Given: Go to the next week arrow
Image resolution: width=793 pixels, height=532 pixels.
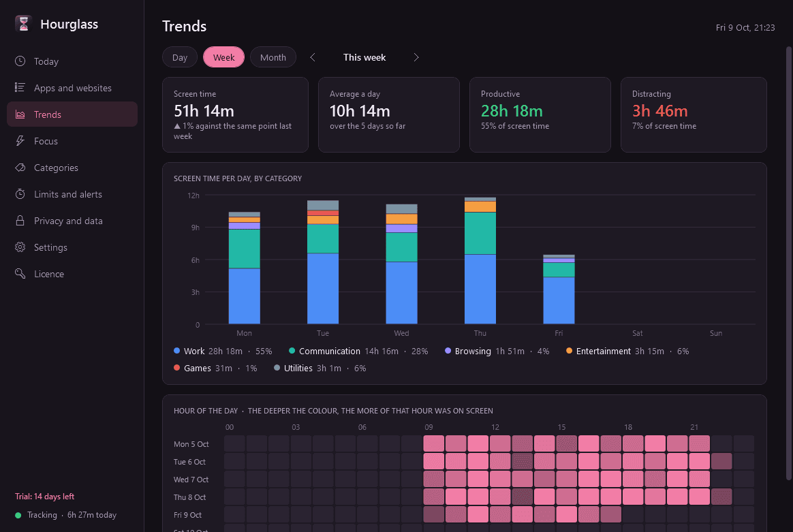Looking at the screenshot, I should 416,57.
